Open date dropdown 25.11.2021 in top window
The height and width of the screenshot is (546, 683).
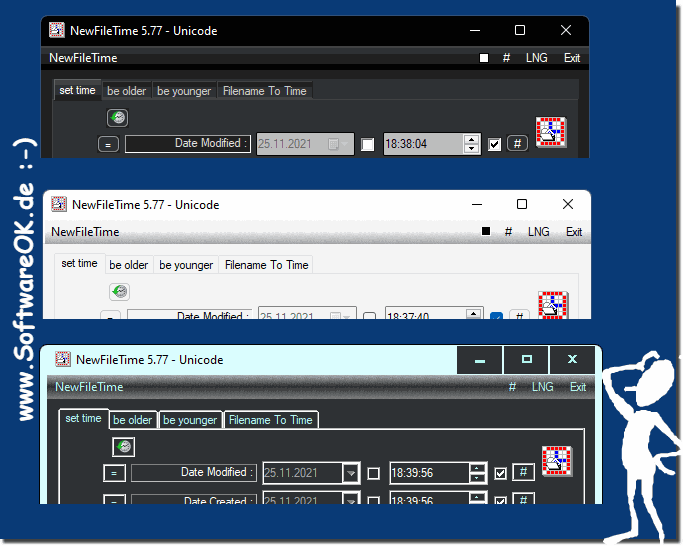[338, 144]
